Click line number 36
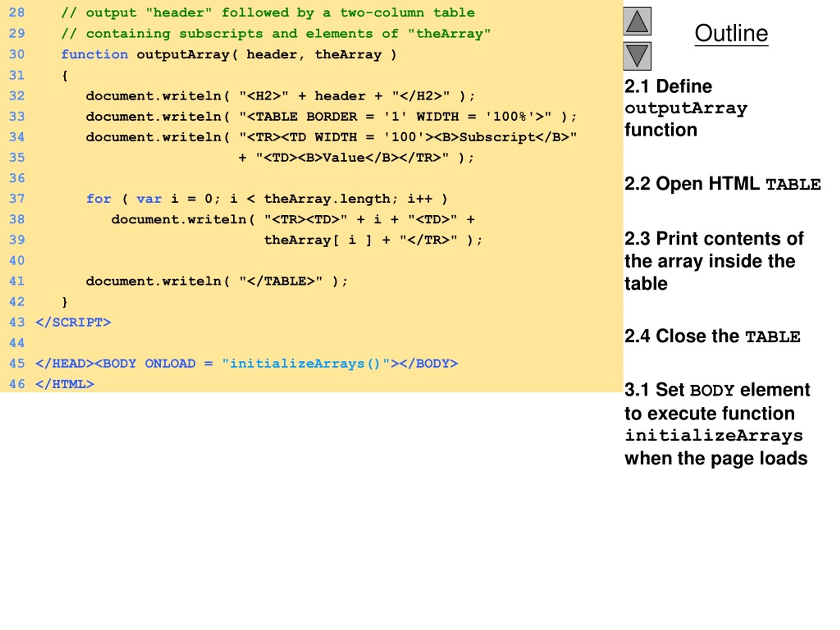 (17, 178)
